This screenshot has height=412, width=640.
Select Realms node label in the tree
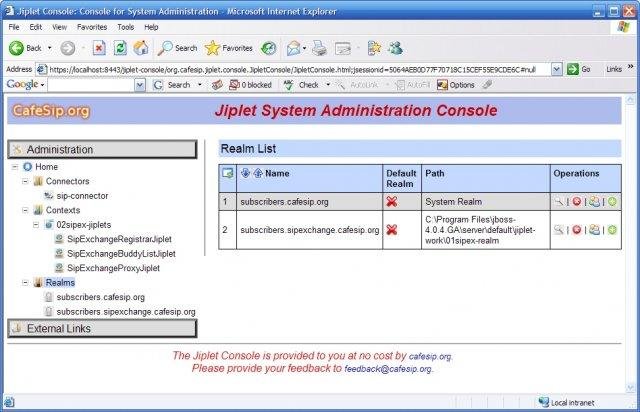[x=60, y=283]
